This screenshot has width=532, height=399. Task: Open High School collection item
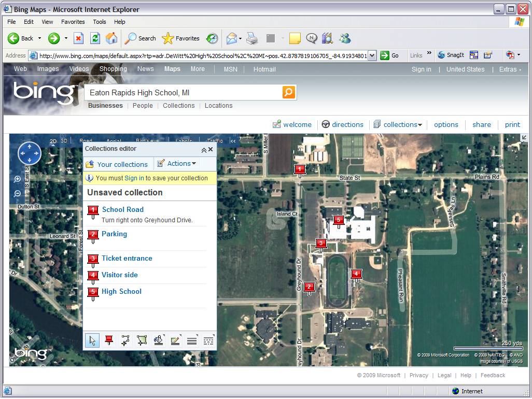[x=121, y=292]
